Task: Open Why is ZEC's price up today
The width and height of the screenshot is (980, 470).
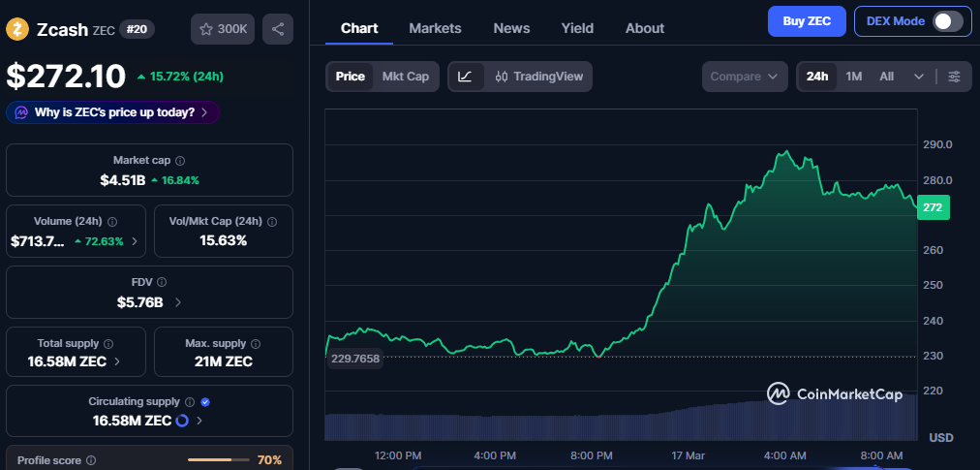Action: (x=112, y=112)
